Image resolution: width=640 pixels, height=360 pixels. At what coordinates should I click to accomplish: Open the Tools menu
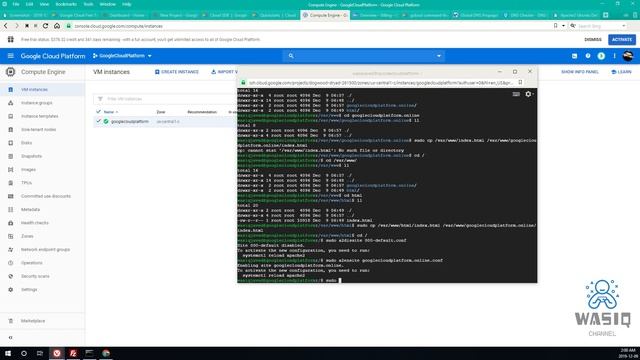coord(88,4)
